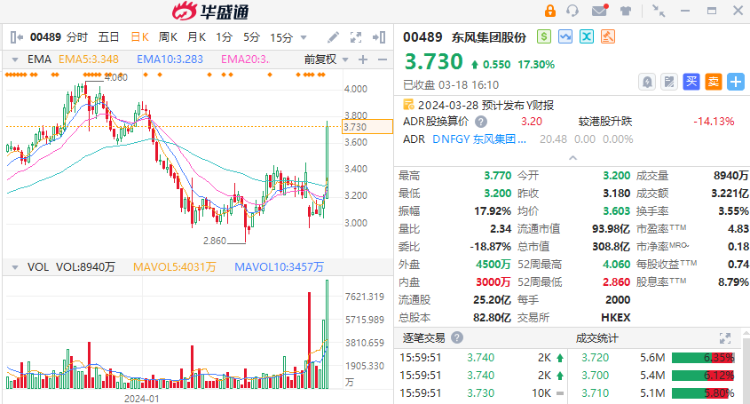Open 2024-03-28 earnings release notice

click(x=485, y=105)
